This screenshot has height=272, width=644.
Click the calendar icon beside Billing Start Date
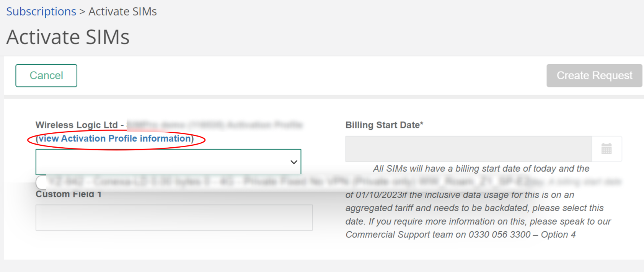coord(607,149)
